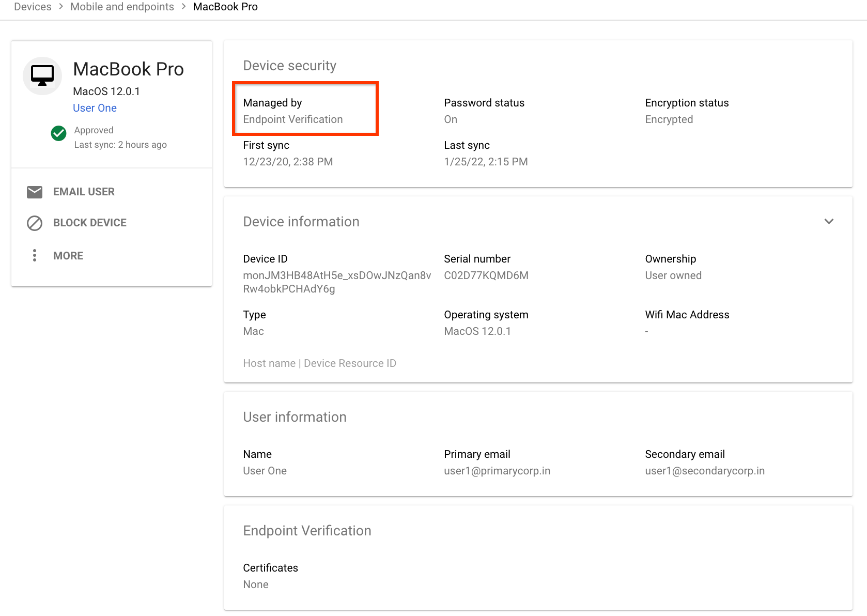The image size is (867, 616).
Task: Click the serial number C02D77KQMD6M
Action: 486,275
